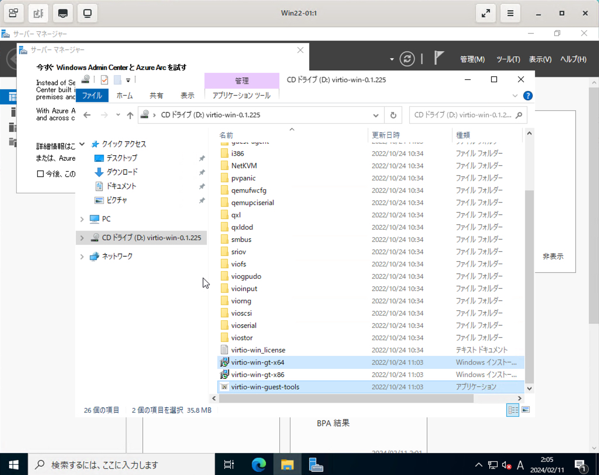Open the ホーム ribbon tab
Image resolution: width=599 pixels, height=475 pixels.
coord(125,96)
